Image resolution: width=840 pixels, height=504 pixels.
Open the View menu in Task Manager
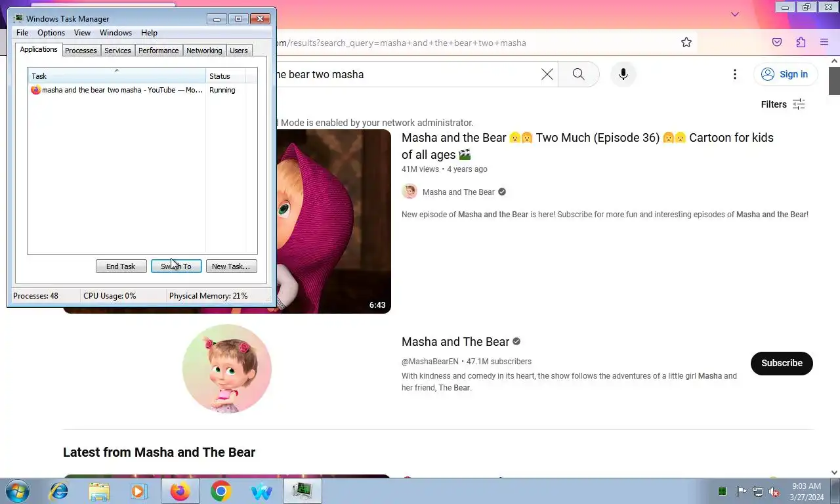tap(82, 33)
